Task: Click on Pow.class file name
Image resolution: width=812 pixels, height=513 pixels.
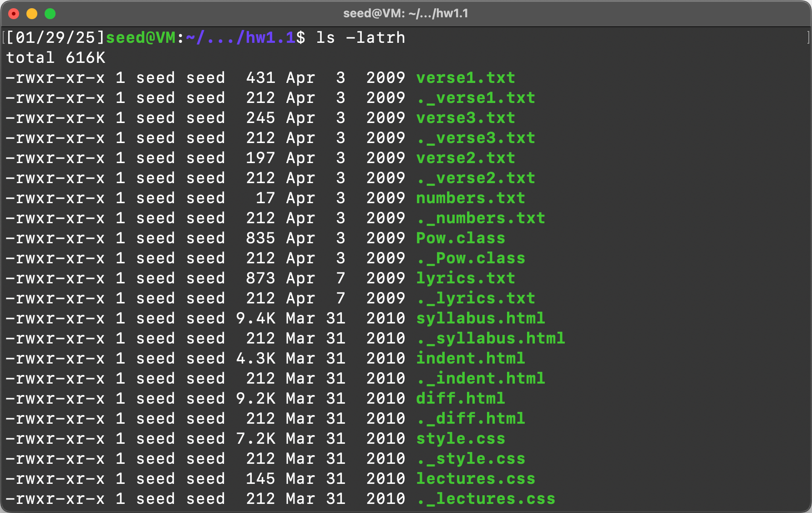Action: click(x=460, y=238)
